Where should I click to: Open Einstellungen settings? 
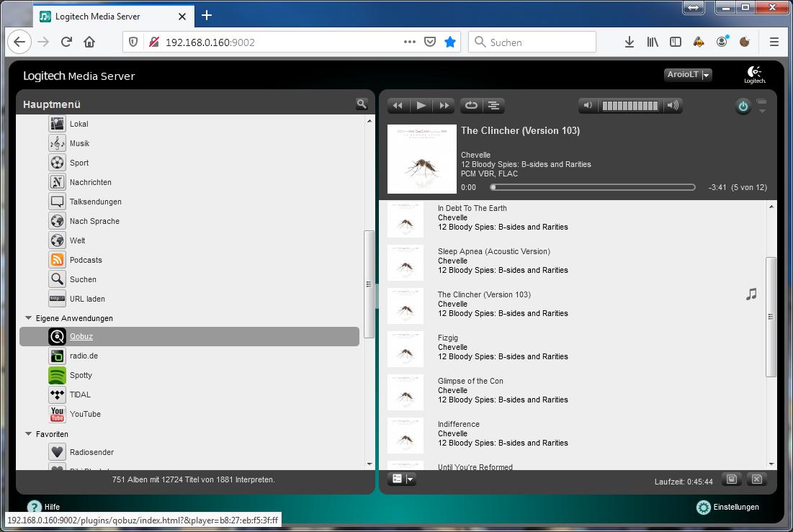point(727,507)
